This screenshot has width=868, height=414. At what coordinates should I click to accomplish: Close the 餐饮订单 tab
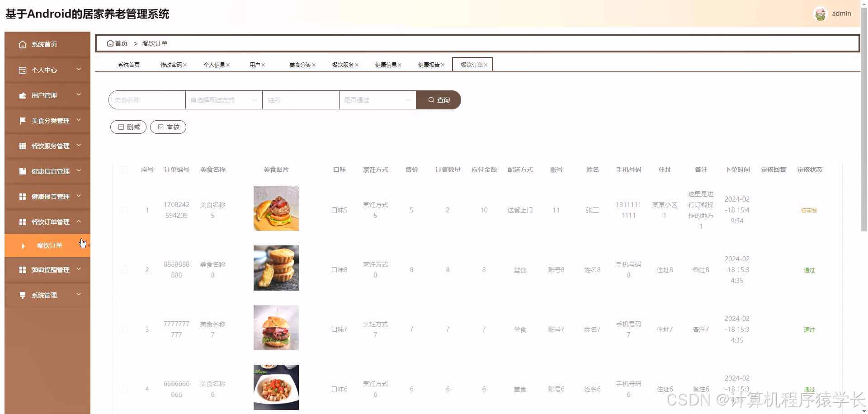[x=486, y=65]
